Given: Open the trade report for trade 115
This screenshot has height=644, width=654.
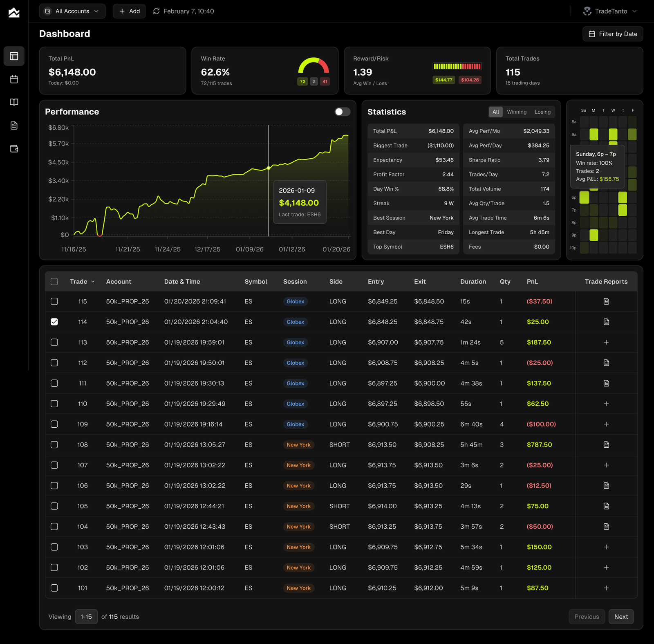Looking at the screenshot, I should click(606, 301).
